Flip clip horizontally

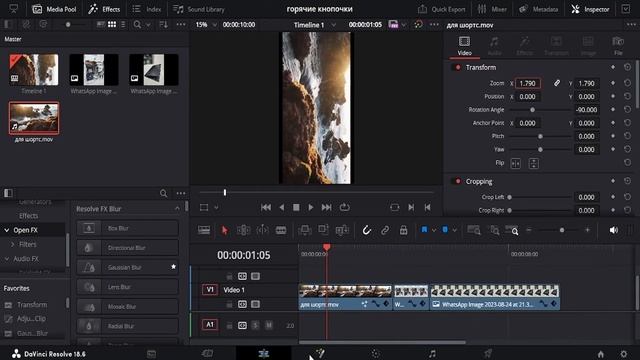point(516,163)
